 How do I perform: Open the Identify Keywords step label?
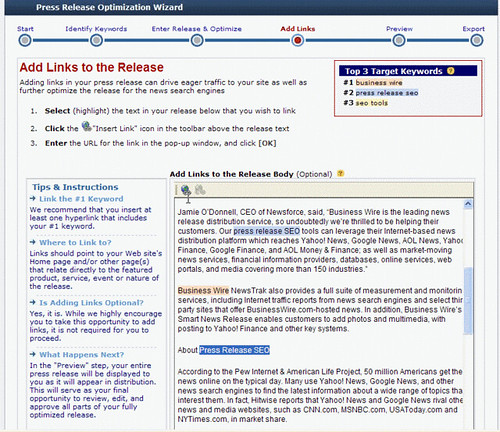pos(96,29)
